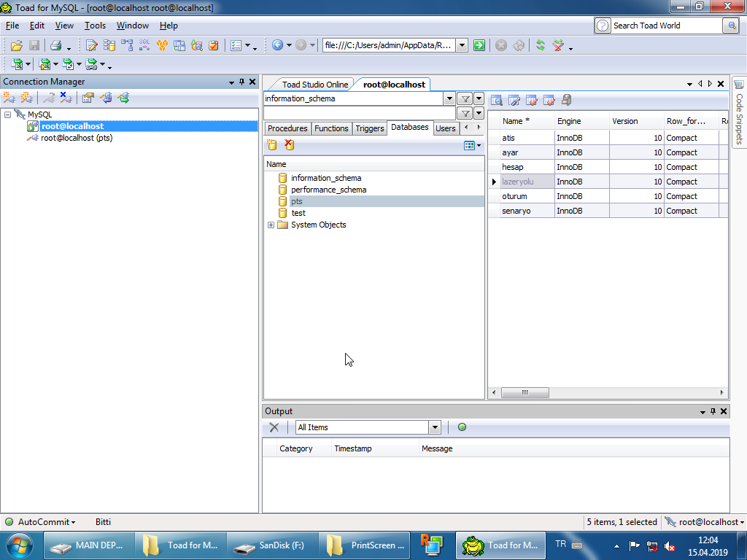Click the Timestamp column header in Output
This screenshot has height=560, width=747.
374,448
